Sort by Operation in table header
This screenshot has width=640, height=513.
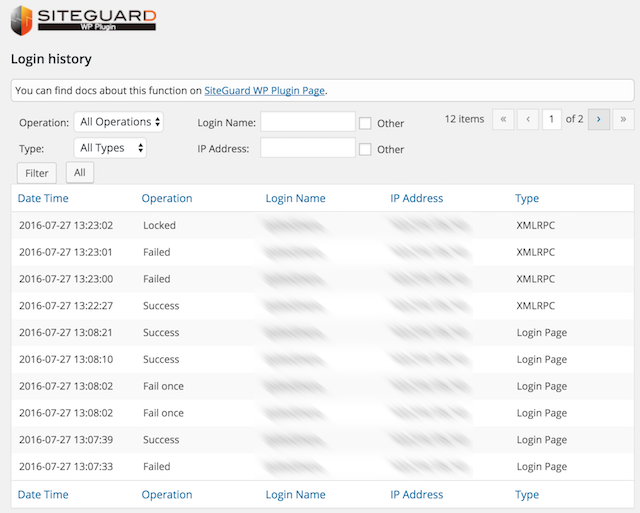[167, 198]
